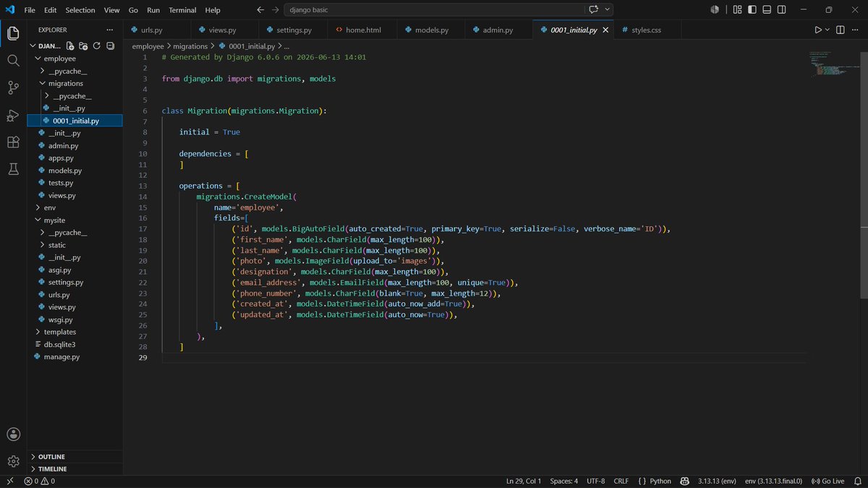Open the Accounts menu icon
Viewport: 868px width, 488px height.
pyautogui.click(x=13, y=434)
